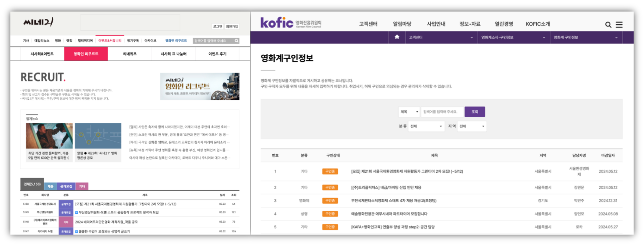Open the 영화인 리크루트 projector banner
This screenshot has width=644, height=245.
pyautogui.click(x=200, y=86)
